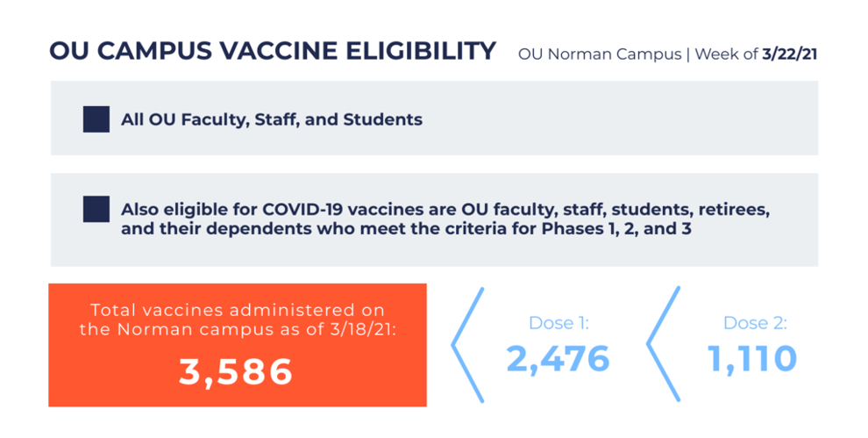Click the Also eligible for COVID-19 vaccines line
This screenshot has width=868, height=438.
(x=445, y=210)
